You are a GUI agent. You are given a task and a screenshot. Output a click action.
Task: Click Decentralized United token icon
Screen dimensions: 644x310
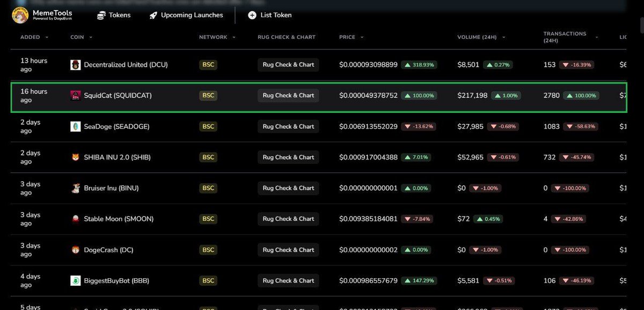point(76,65)
